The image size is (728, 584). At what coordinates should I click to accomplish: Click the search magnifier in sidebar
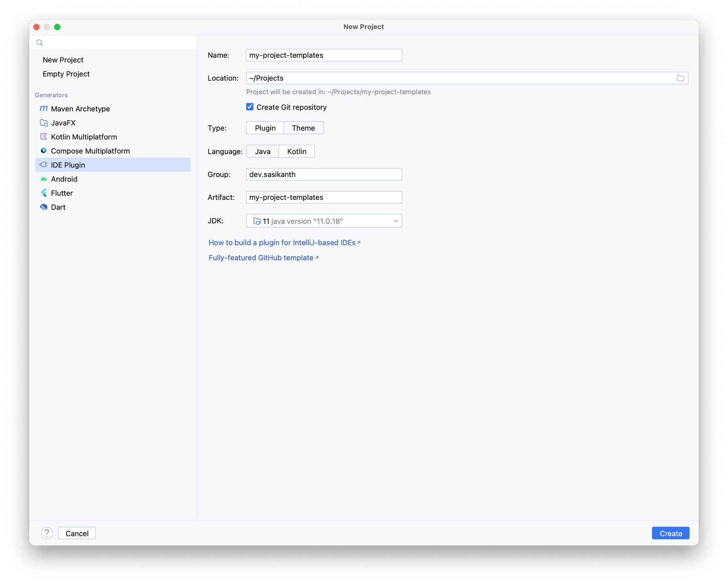pos(39,42)
